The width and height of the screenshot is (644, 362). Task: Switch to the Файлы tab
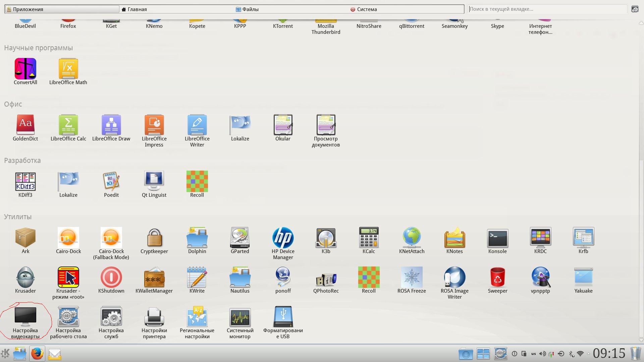tap(250, 9)
